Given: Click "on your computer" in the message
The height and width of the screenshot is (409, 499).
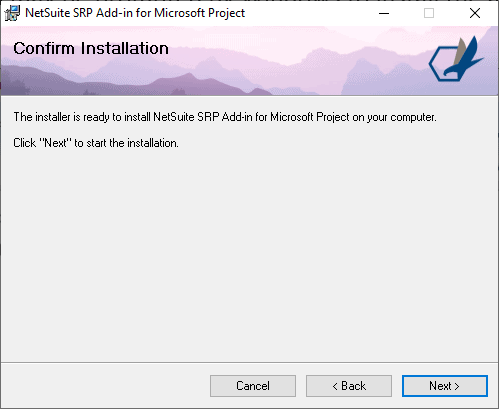Looking at the screenshot, I should coord(394,117).
